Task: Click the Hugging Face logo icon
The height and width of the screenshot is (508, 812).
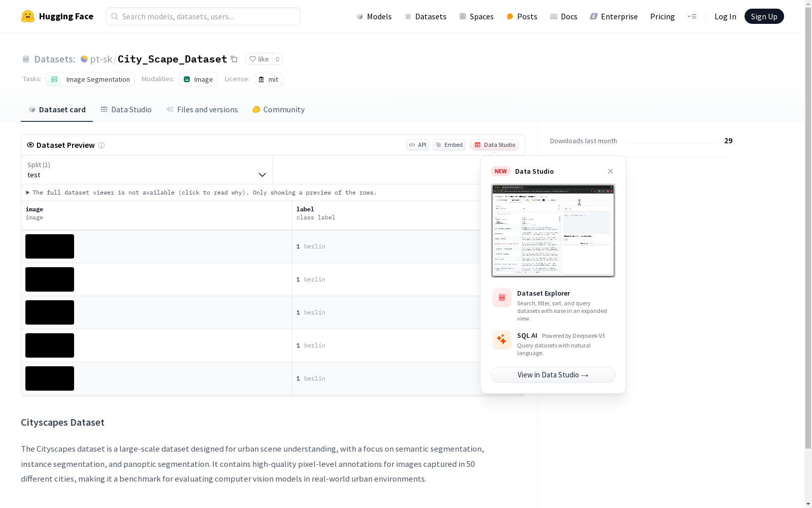Action: pos(28,16)
